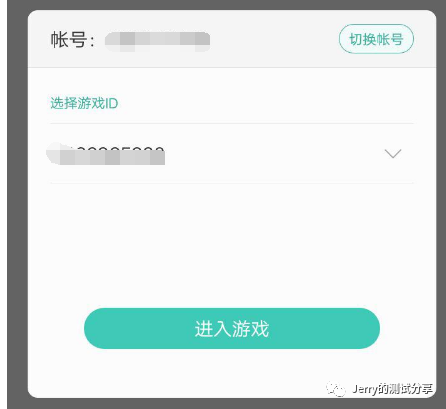Expand the game ID chevron arrow
This screenshot has width=446, height=409.
click(393, 154)
